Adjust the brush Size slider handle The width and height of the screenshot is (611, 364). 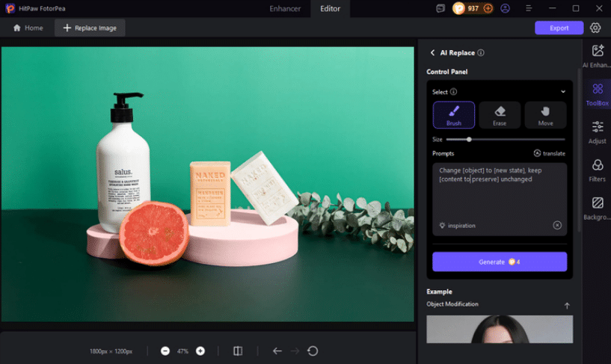click(469, 139)
